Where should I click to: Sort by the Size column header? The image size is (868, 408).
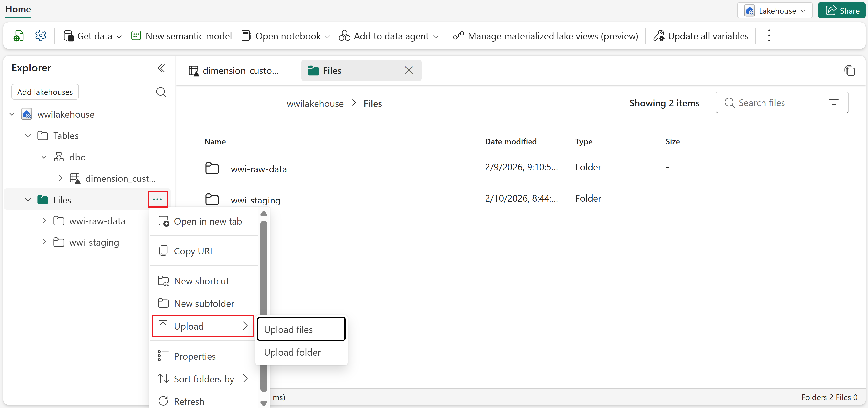coord(673,142)
